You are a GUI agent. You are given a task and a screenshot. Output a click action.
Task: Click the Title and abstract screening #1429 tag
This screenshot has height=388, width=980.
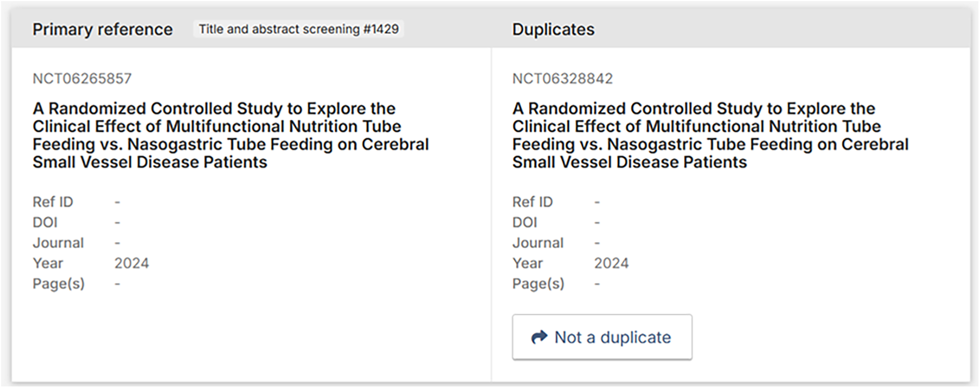pyautogui.click(x=298, y=29)
